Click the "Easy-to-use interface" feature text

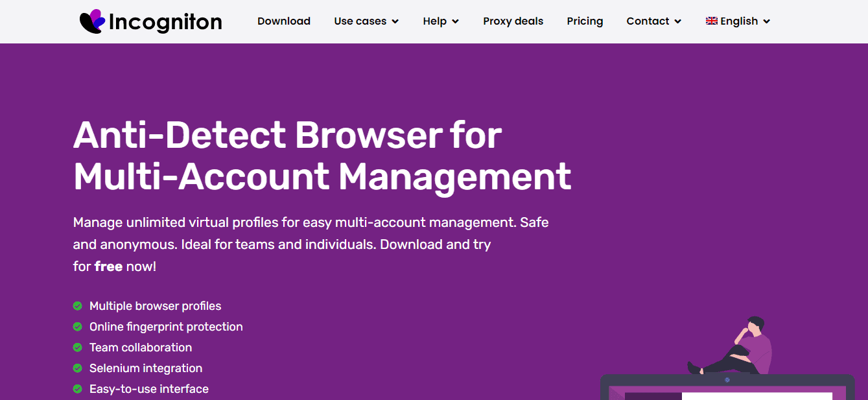tap(149, 389)
